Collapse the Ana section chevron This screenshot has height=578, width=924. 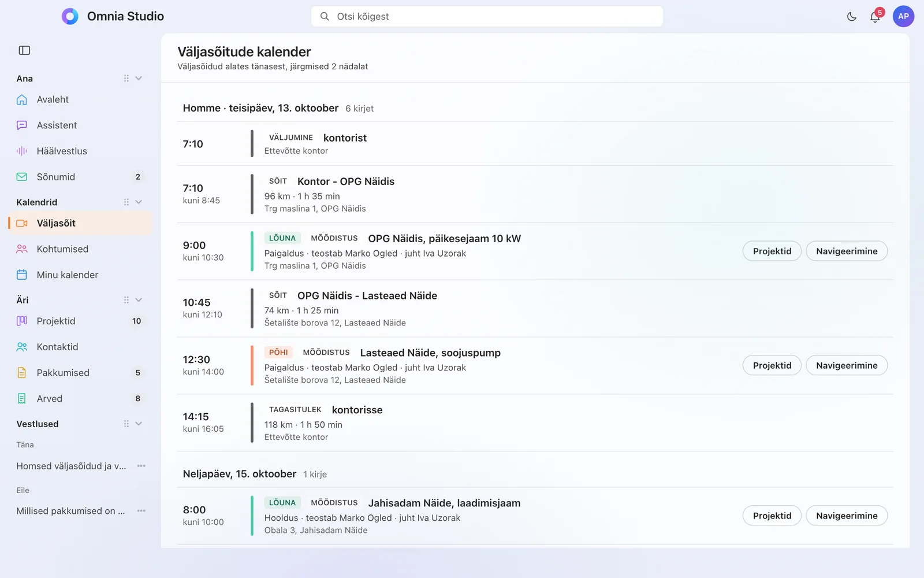[139, 78]
